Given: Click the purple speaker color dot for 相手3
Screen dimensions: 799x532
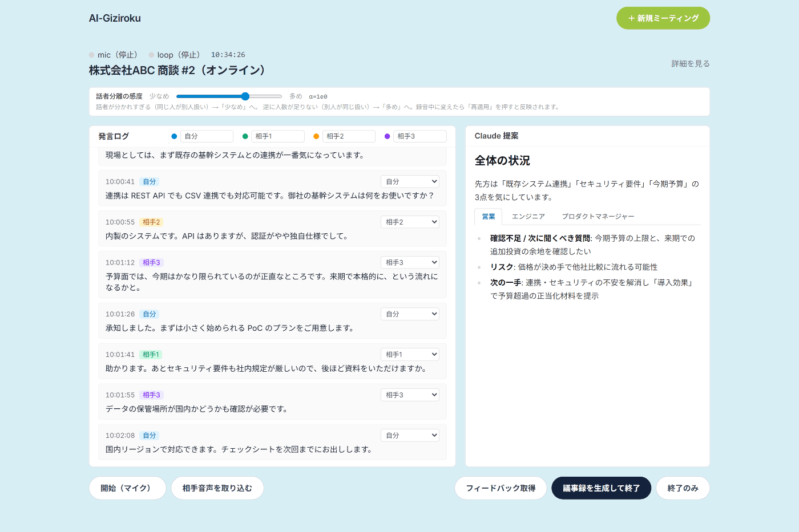Looking at the screenshot, I should pos(388,136).
